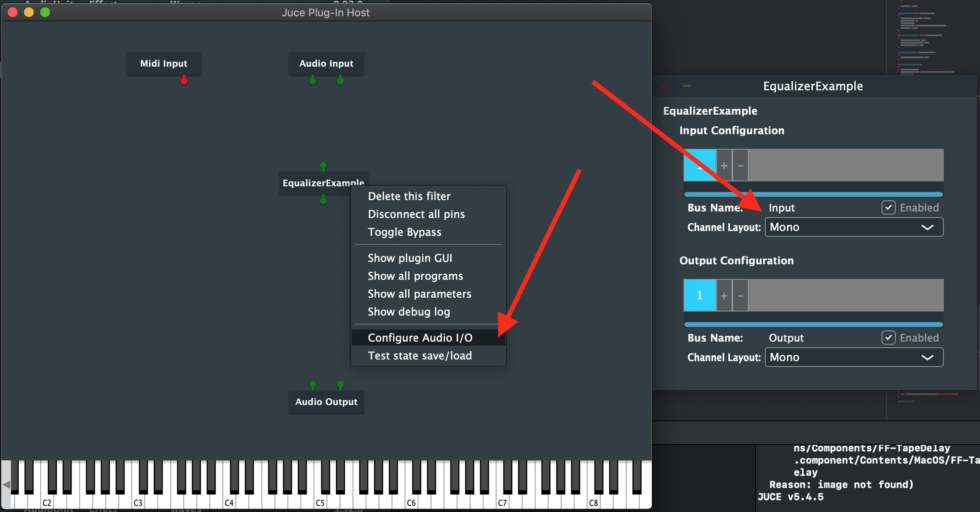
Task: Toggle the Input bus Enabled checkbox
Action: (889, 207)
